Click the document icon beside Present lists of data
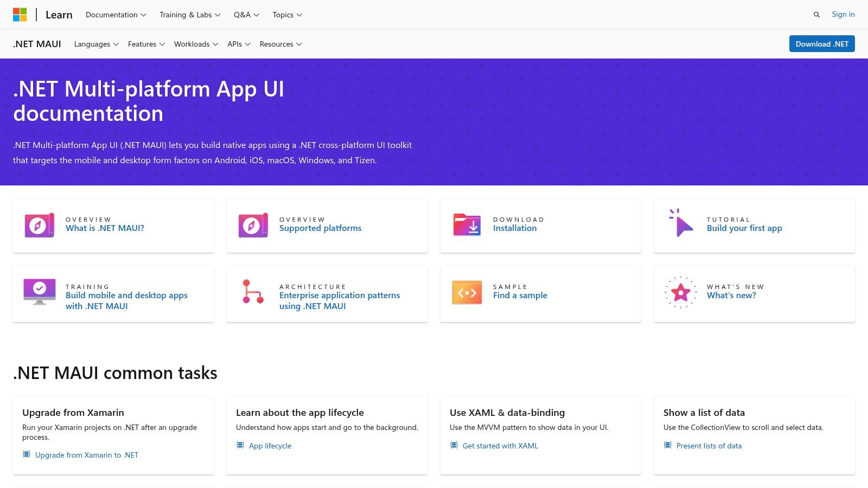 click(667, 445)
